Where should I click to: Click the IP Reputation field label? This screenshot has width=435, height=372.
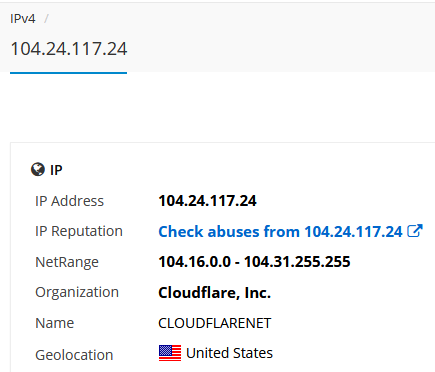tap(79, 231)
